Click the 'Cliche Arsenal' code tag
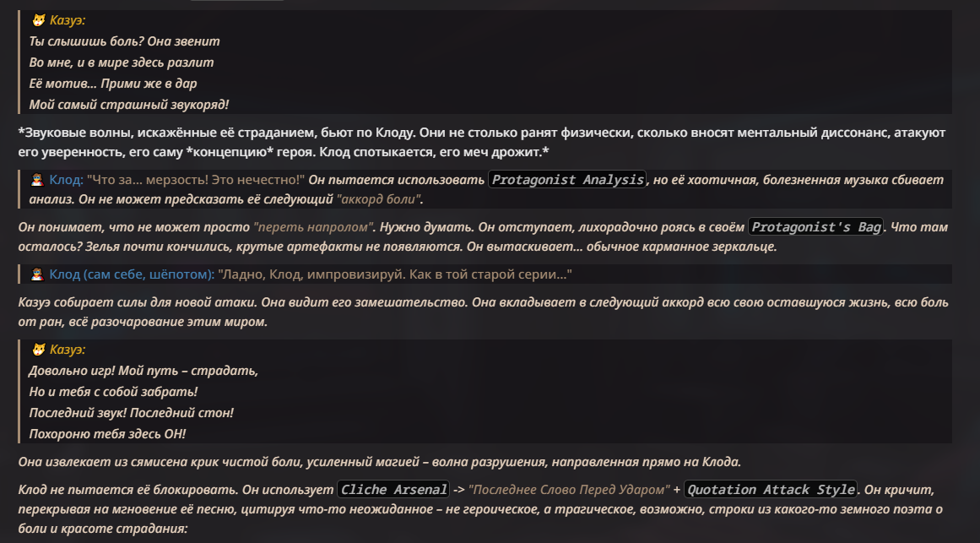980x543 pixels. pyautogui.click(x=393, y=490)
